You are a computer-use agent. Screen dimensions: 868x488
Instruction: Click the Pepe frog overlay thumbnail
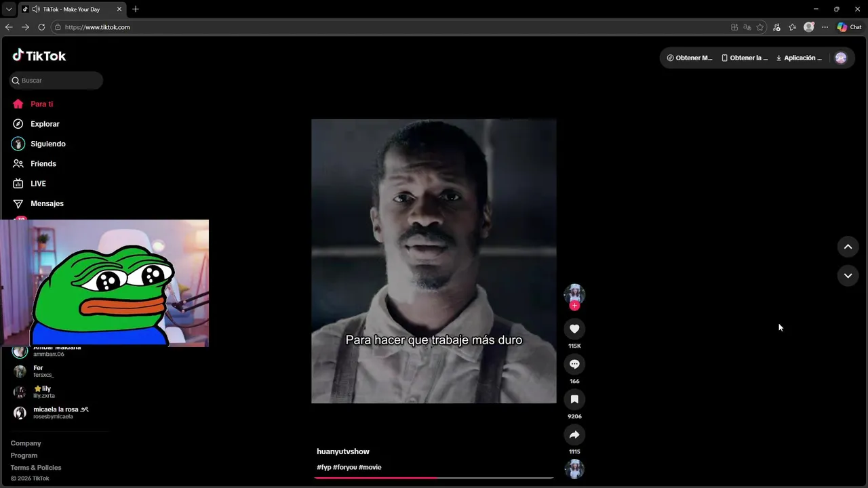[x=104, y=283]
